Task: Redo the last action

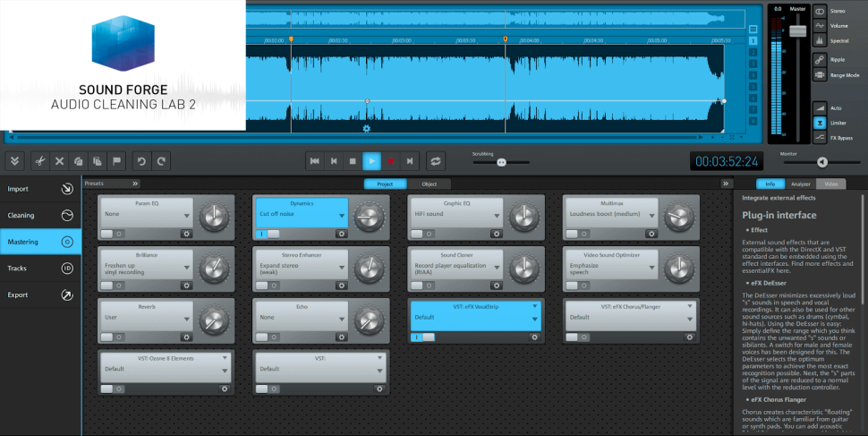Action: pos(161,161)
